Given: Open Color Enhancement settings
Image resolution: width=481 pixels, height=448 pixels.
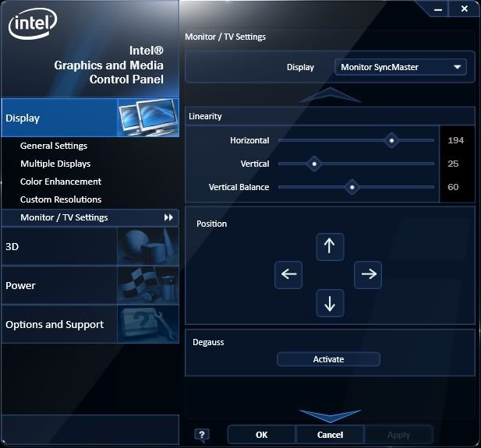Looking at the screenshot, I should [x=61, y=182].
